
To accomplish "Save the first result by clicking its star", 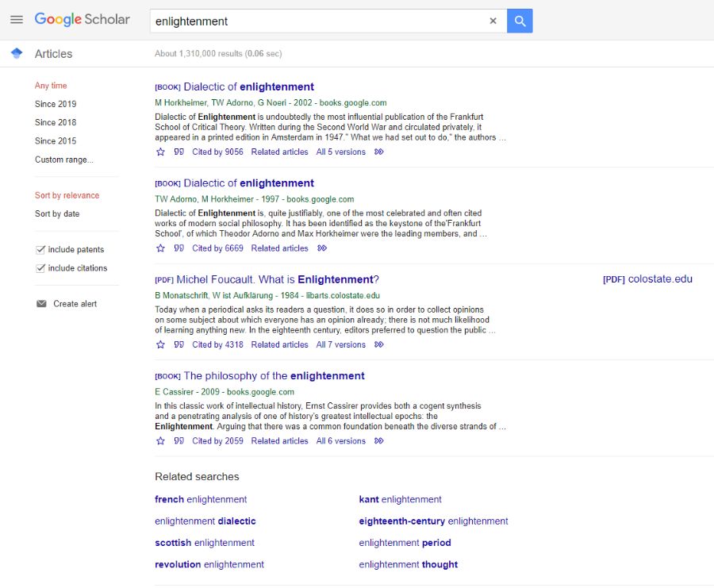I will point(160,152).
